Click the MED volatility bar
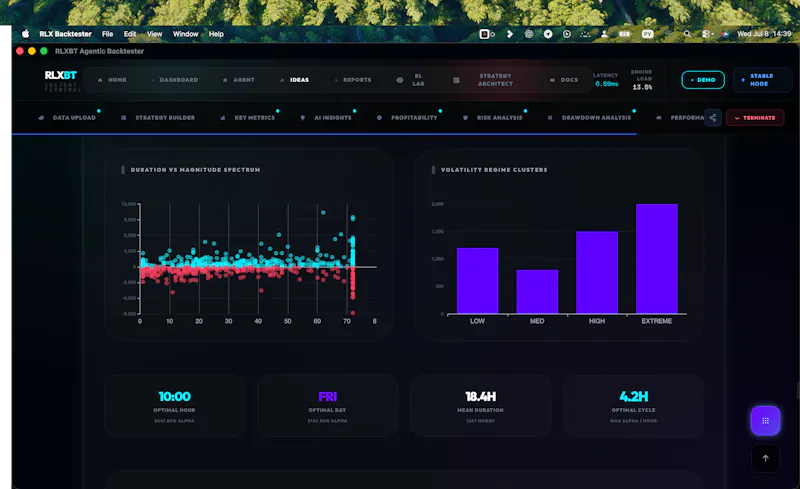The height and width of the screenshot is (489, 800). click(x=537, y=291)
